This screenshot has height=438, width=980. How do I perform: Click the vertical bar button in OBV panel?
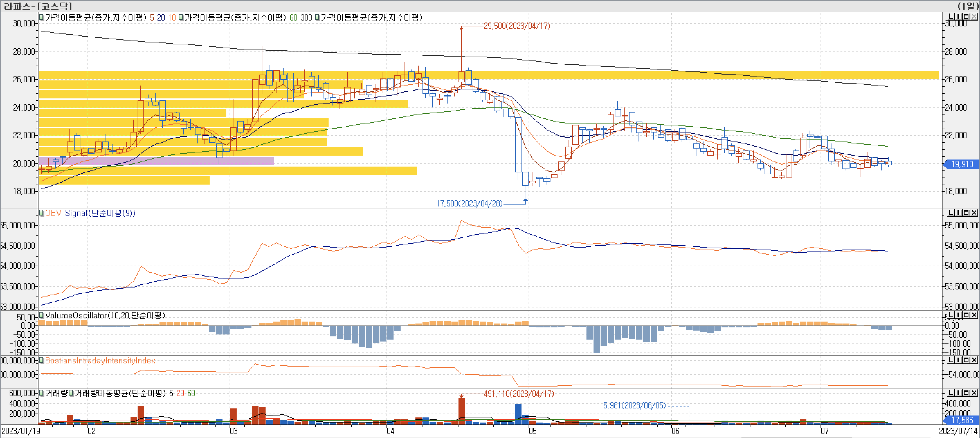coord(959,213)
